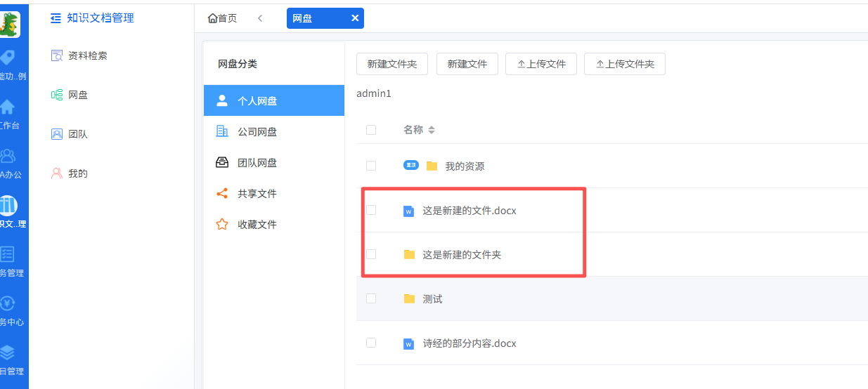The width and height of the screenshot is (868, 389).
Task: Open the finance center yen icon
Action: click(7, 303)
